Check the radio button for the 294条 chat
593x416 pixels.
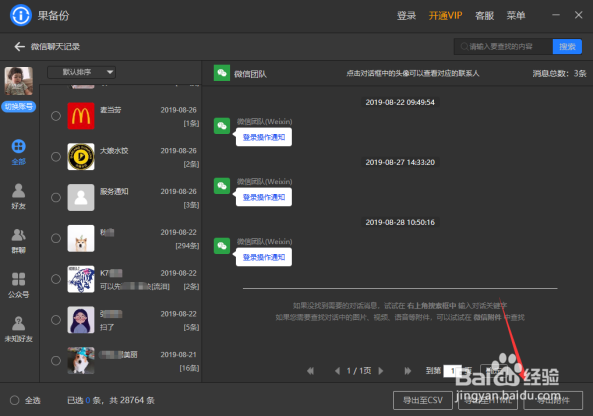point(56,238)
